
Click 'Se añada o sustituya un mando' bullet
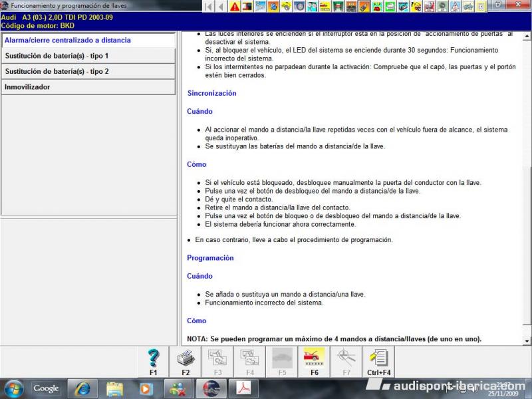click(285, 295)
